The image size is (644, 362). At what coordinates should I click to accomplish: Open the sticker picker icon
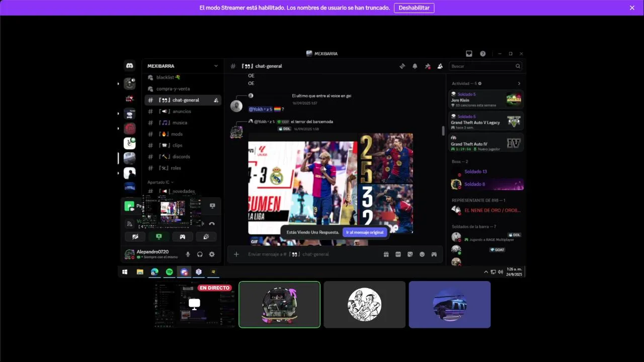(410, 254)
